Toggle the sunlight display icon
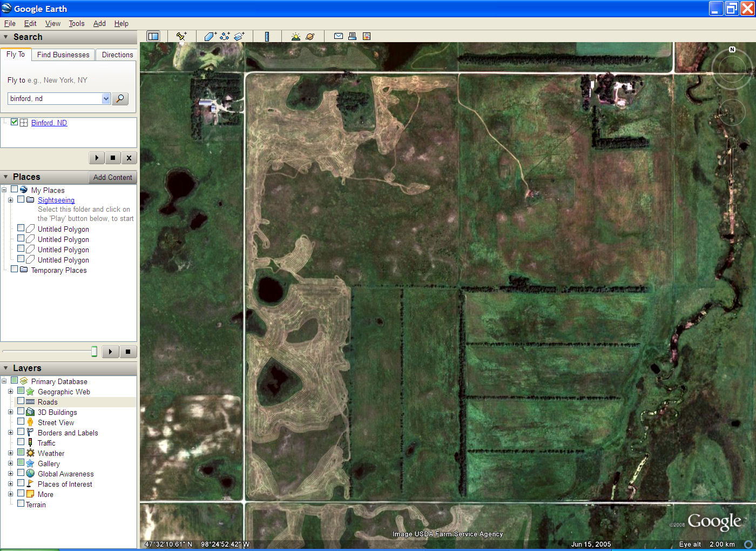Screen dimensions: 756x551 click(x=295, y=36)
